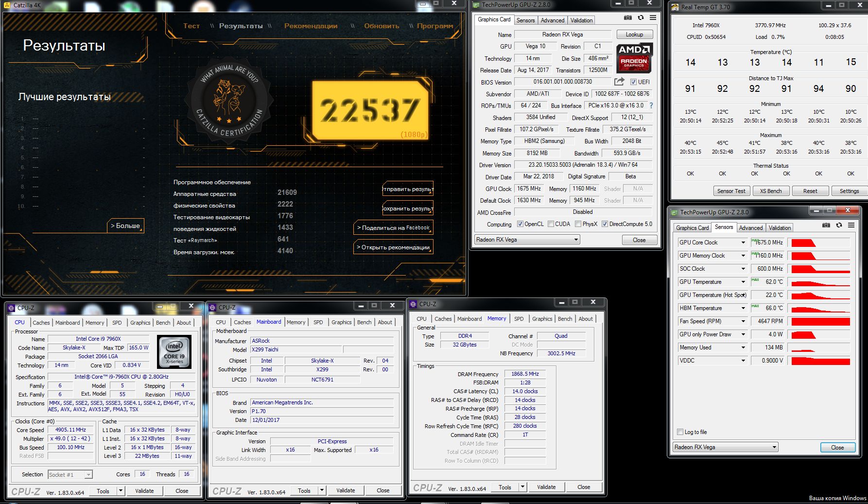Screen dimensions: 868x504
Task: Open the Рекомендации tab in Catzilla
Action: (311, 26)
